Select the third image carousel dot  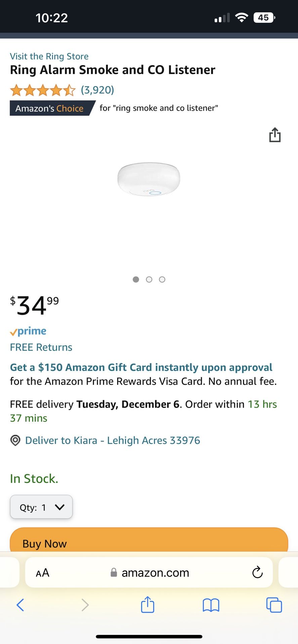click(162, 279)
